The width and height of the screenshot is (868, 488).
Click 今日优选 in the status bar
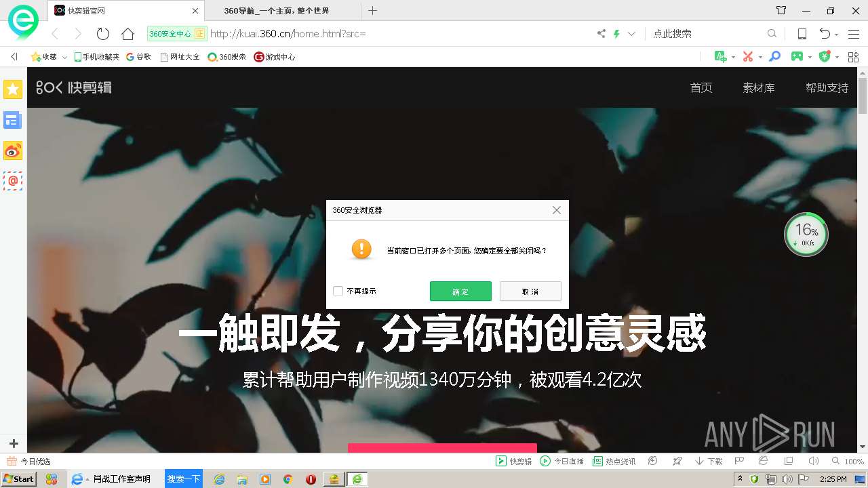[x=28, y=461]
